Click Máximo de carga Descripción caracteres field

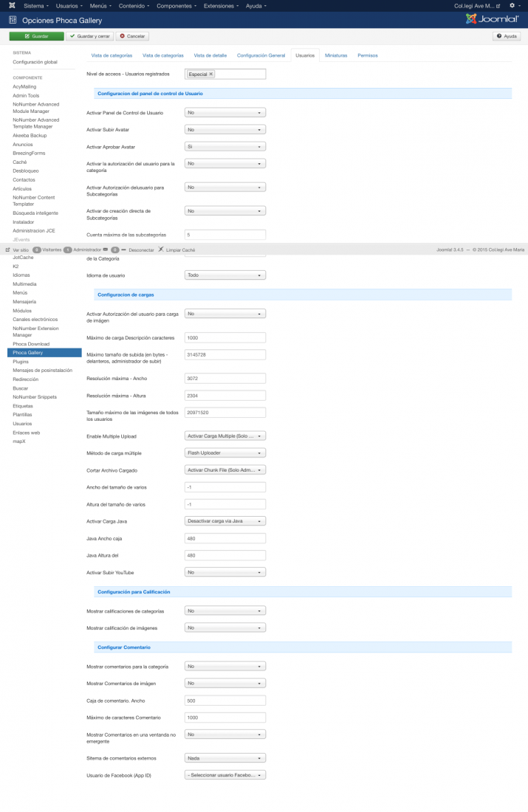225,337
